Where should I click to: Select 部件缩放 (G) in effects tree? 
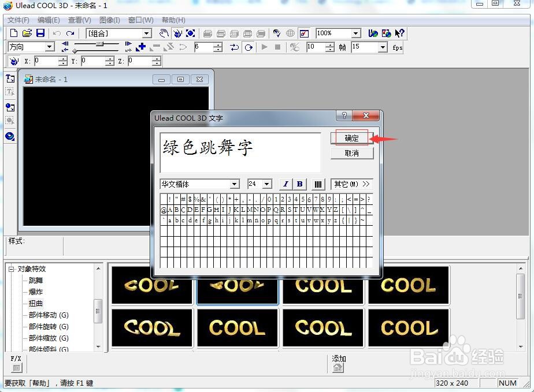click(x=49, y=338)
